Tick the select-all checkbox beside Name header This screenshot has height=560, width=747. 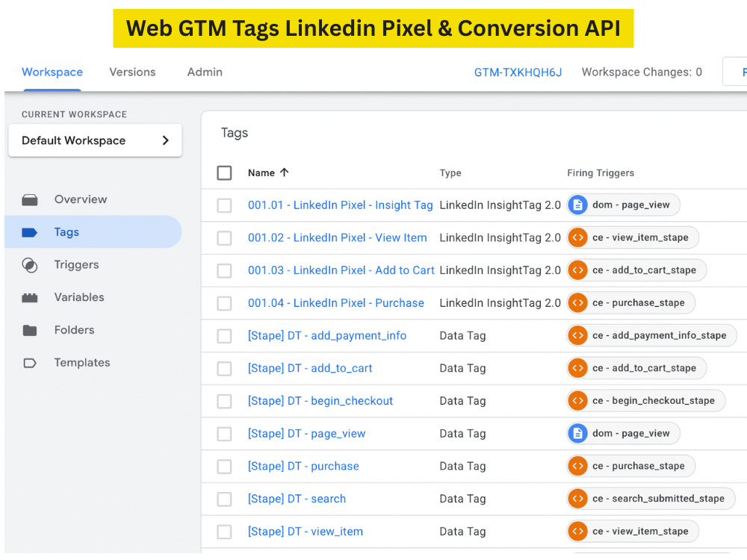[224, 173]
